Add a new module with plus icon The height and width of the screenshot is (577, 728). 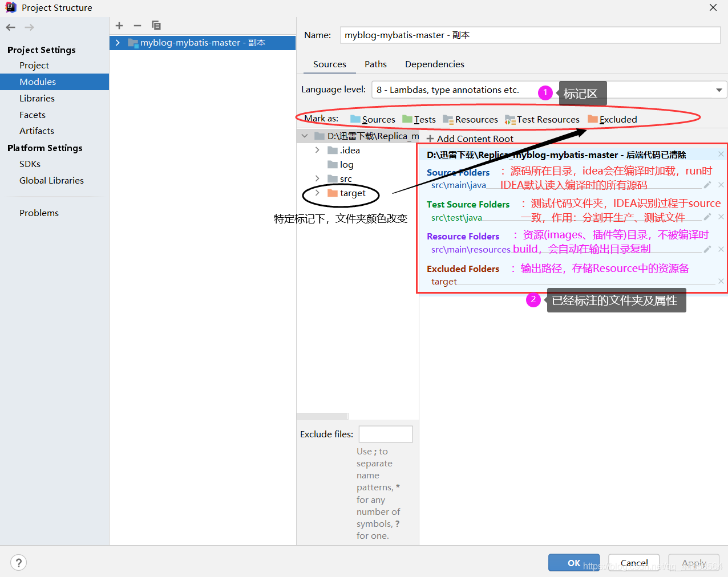tap(119, 26)
